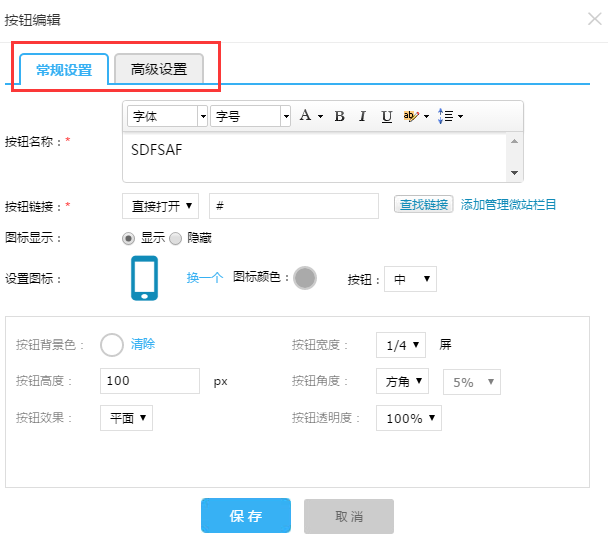Open line spacing options
This screenshot has width=608, height=543.
click(450, 116)
